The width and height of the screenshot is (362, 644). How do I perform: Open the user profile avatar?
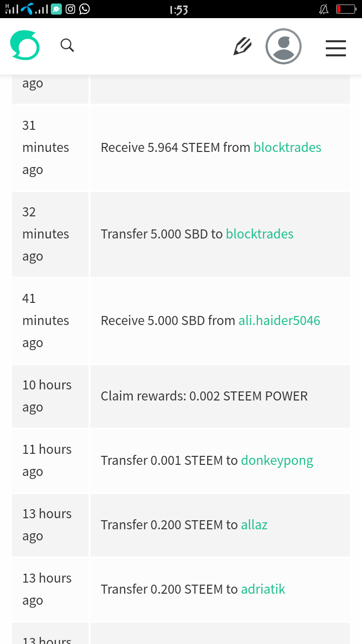284,46
